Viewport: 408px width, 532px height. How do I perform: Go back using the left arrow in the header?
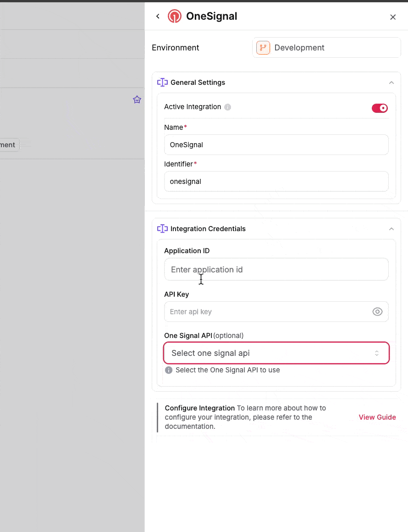coord(157,16)
